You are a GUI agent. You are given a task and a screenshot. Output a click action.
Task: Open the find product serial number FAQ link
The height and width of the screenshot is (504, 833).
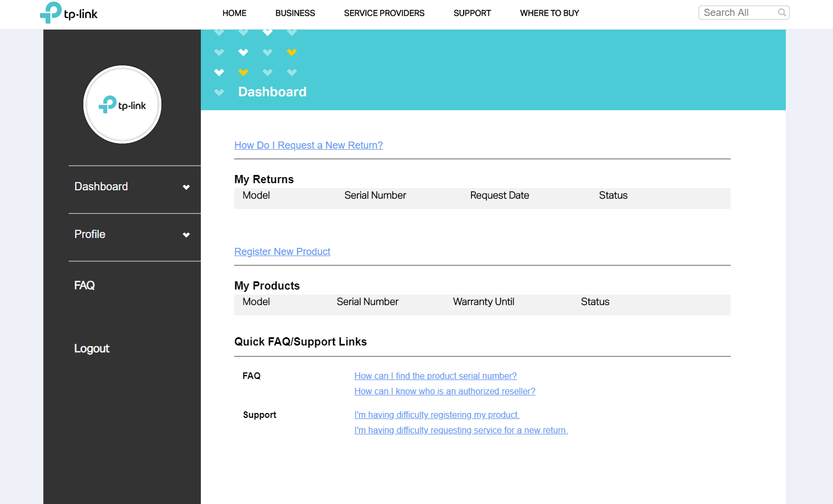(436, 376)
